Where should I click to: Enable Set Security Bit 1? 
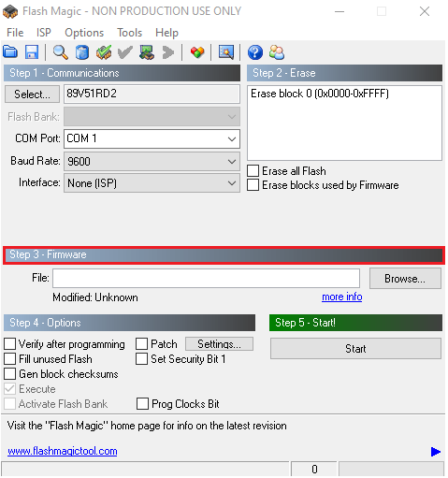pos(141,358)
